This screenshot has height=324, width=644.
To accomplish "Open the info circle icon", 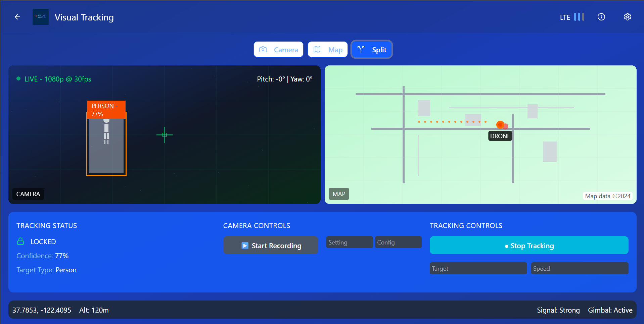I will click(601, 17).
